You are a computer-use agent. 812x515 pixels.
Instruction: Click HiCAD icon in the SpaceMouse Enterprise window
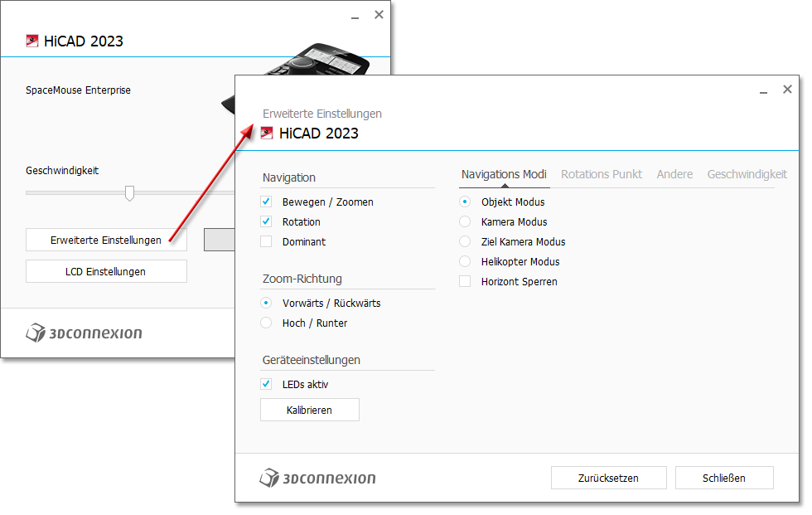point(32,41)
